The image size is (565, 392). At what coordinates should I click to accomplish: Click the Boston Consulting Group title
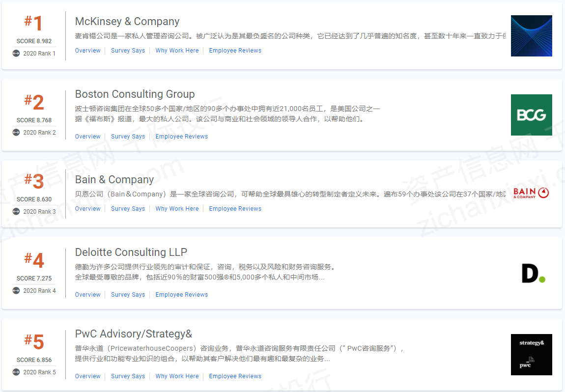(135, 94)
